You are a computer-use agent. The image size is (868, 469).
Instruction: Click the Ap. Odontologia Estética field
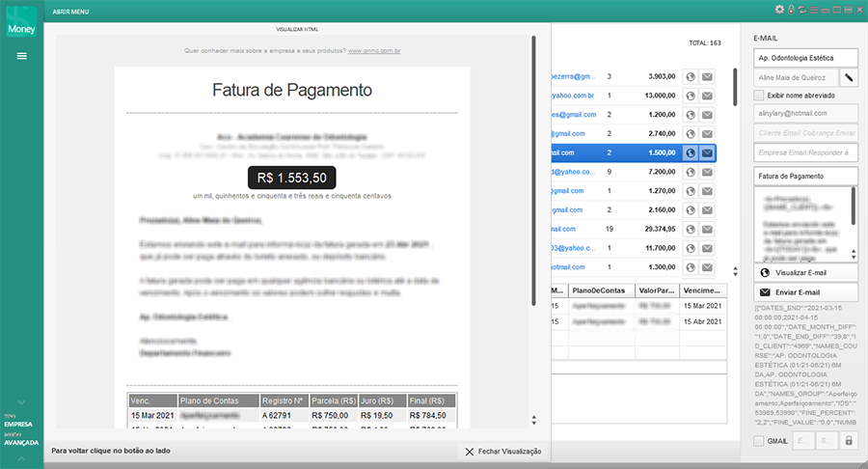pyautogui.click(x=805, y=58)
